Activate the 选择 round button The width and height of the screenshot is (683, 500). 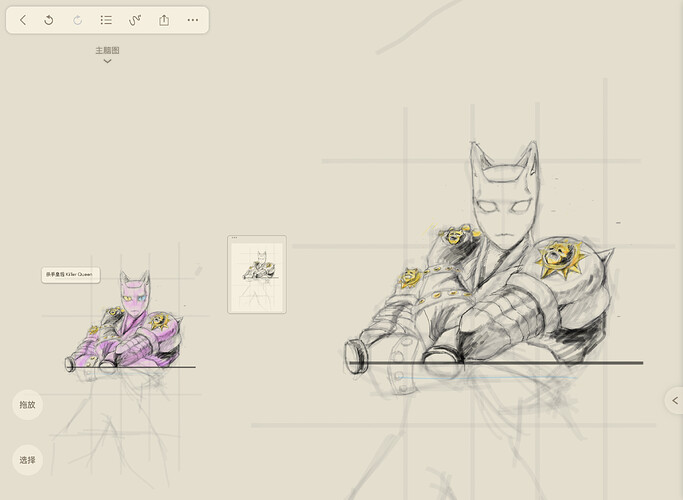pos(27,460)
